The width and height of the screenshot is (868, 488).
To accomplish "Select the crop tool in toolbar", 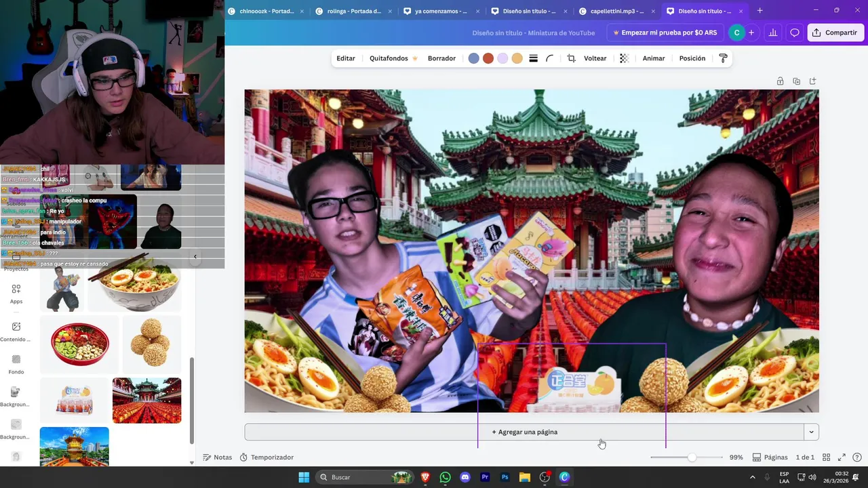I will (571, 58).
